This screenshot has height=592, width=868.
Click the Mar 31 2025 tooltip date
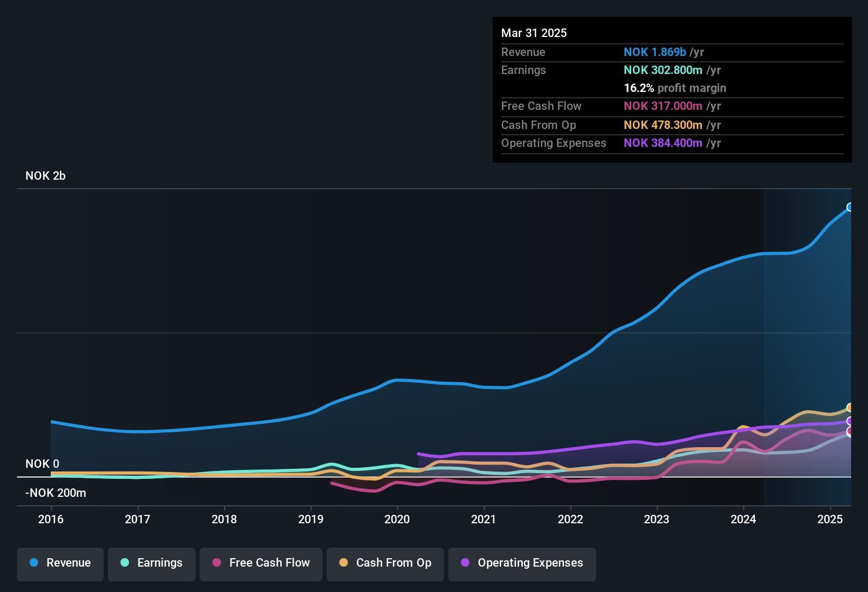(534, 33)
